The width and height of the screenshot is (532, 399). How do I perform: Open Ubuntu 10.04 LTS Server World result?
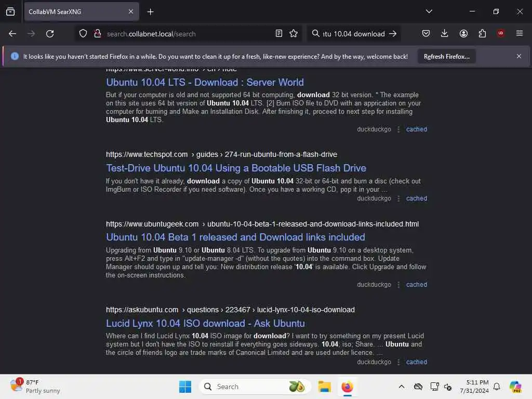205,83
